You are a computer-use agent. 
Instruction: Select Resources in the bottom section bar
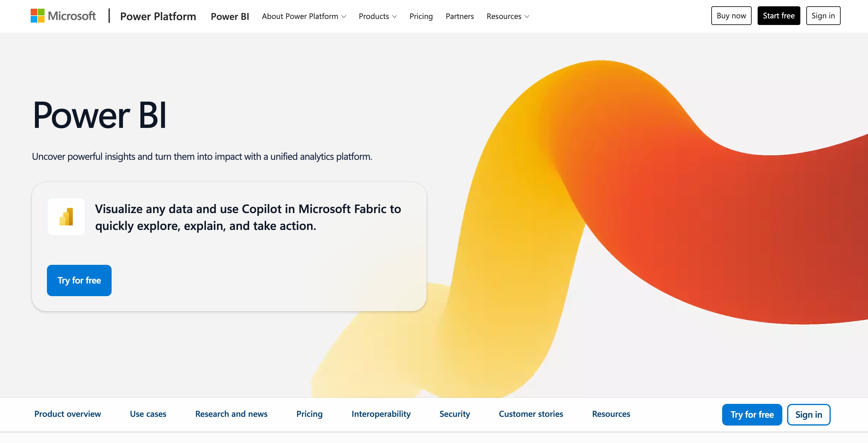tap(611, 414)
